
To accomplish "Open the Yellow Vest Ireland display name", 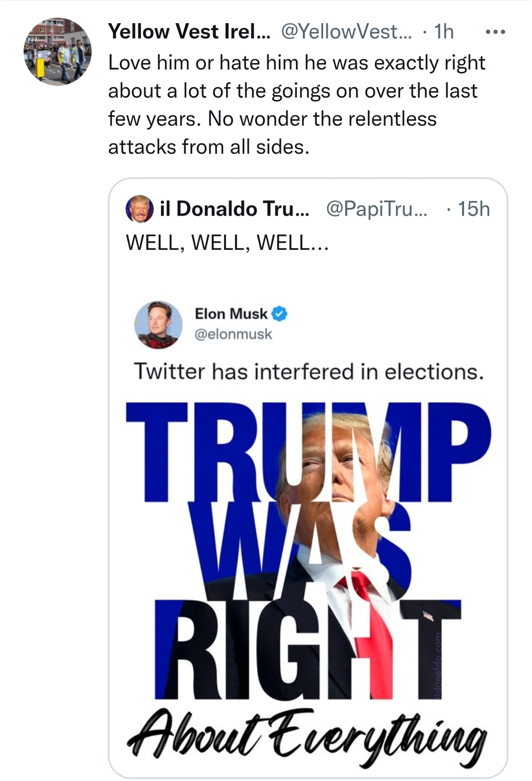I will tap(189, 32).
